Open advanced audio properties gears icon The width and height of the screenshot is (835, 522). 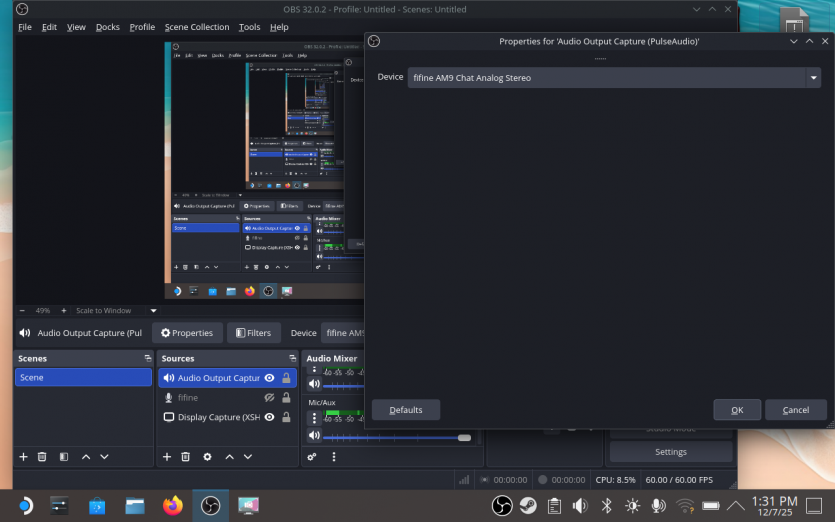click(313, 457)
